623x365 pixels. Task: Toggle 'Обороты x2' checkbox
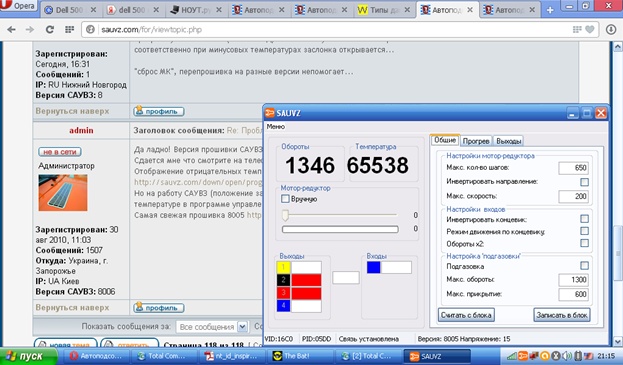(x=584, y=243)
